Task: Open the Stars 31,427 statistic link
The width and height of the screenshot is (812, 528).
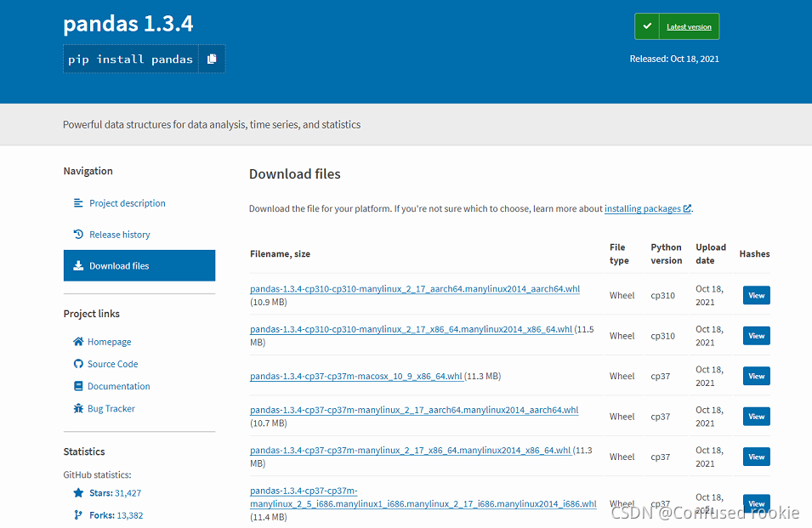Action: pos(115,493)
